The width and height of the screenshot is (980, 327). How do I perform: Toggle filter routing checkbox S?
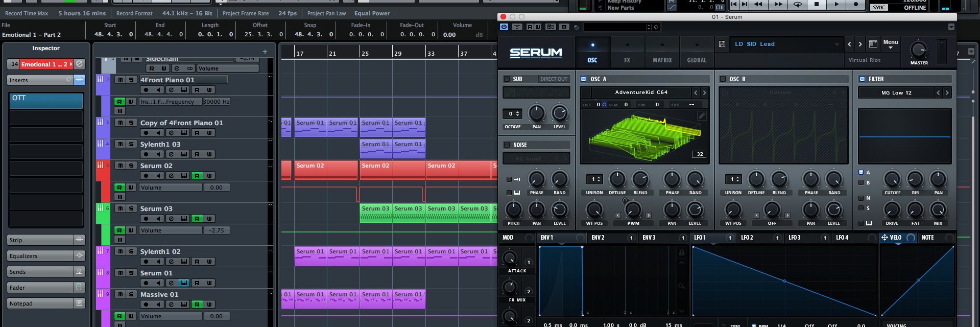(x=861, y=208)
